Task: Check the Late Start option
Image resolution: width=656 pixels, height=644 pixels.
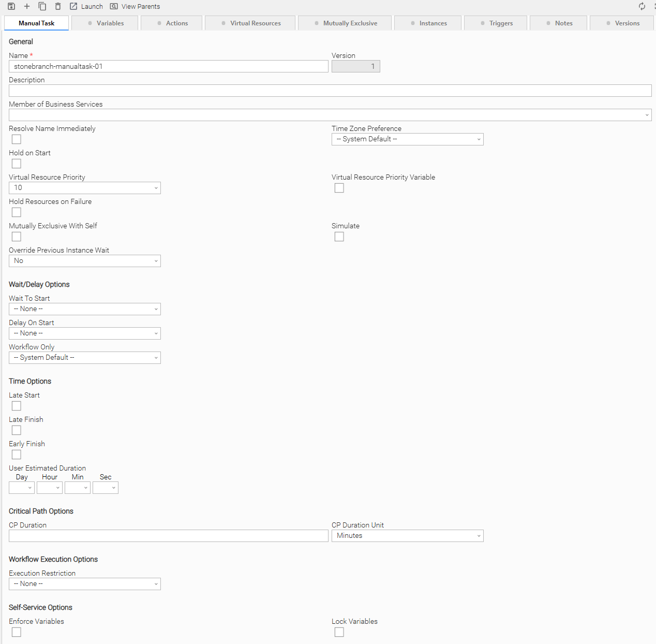Action: tap(17, 406)
